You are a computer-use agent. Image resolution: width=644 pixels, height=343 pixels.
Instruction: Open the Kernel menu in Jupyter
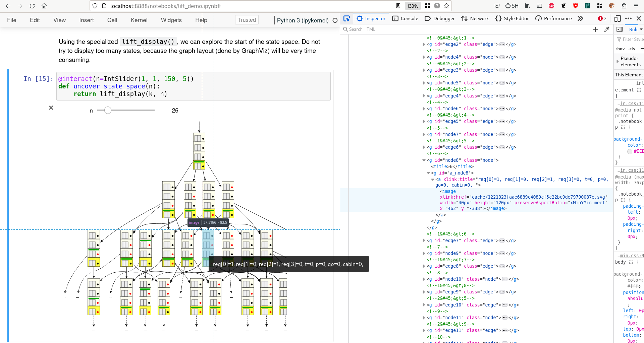[139, 20]
